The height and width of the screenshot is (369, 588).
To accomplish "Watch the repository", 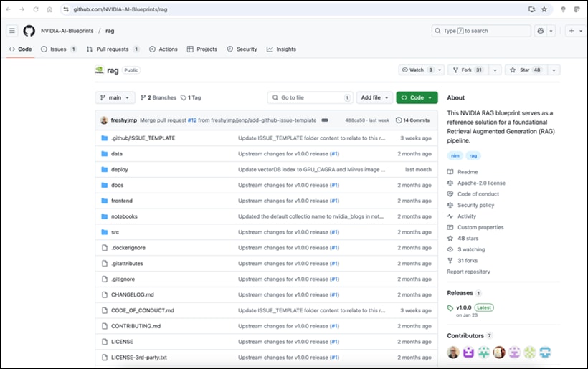I will pyautogui.click(x=417, y=70).
